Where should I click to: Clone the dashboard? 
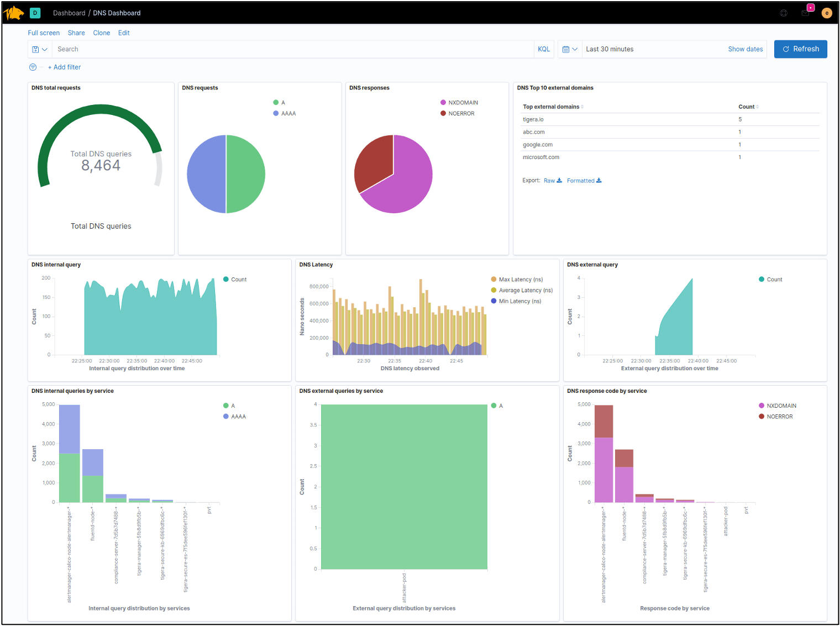(102, 33)
